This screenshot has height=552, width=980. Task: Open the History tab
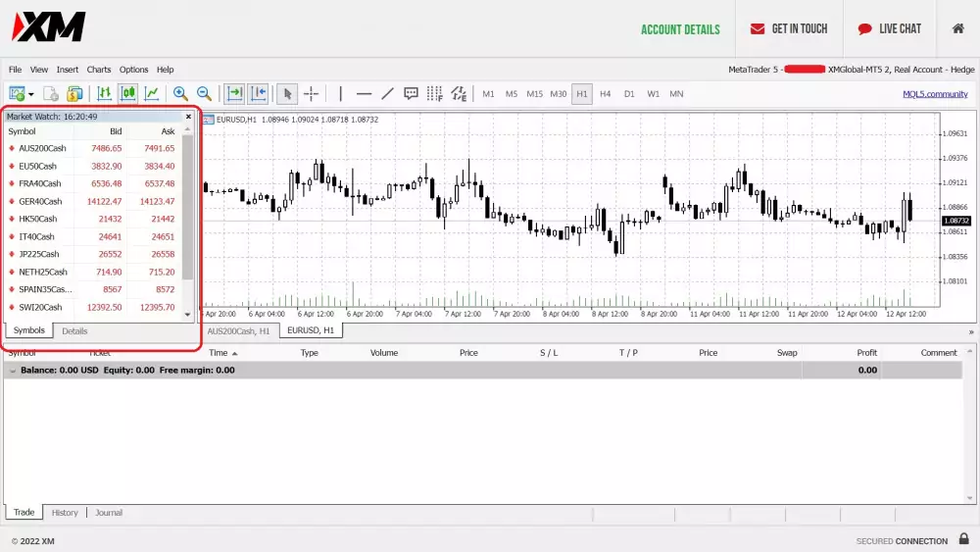point(65,513)
